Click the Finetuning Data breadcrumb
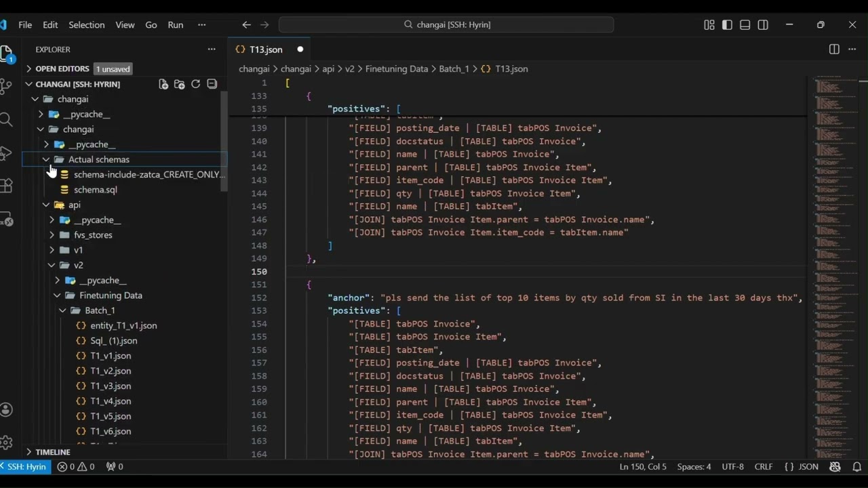The image size is (868, 488). pyautogui.click(x=397, y=68)
